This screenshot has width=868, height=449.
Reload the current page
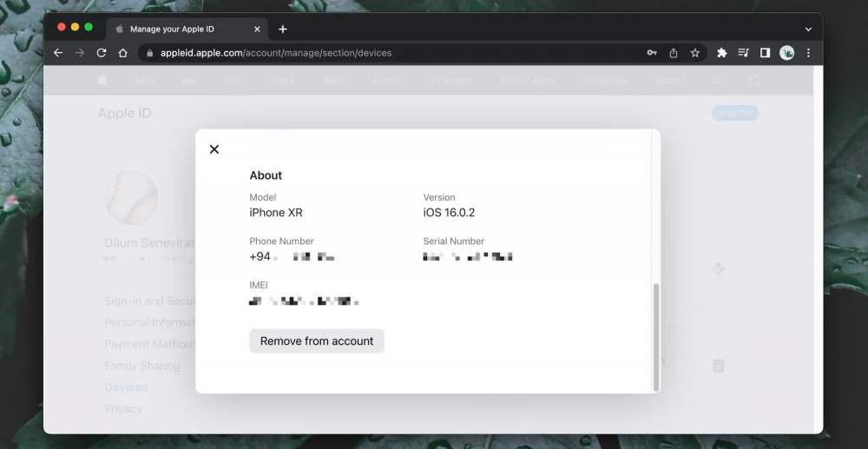[x=102, y=53]
